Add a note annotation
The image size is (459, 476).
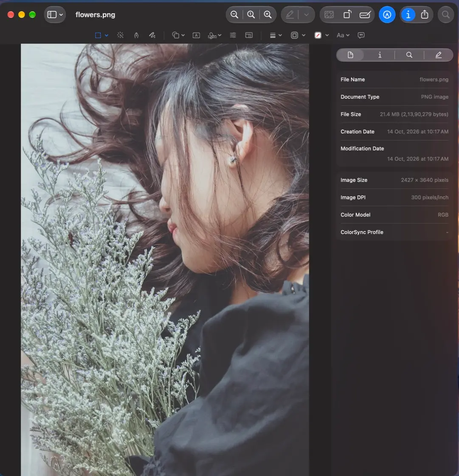tap(361, 35)
